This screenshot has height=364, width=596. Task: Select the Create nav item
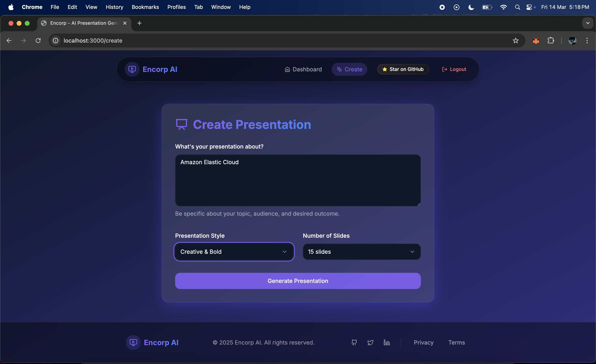point(349,69)
